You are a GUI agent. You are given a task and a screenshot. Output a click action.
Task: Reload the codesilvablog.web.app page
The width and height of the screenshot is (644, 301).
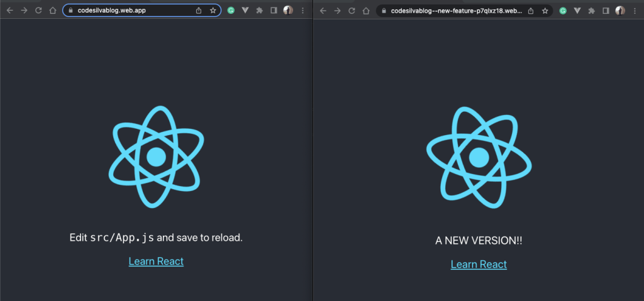[x=38, y=11]
